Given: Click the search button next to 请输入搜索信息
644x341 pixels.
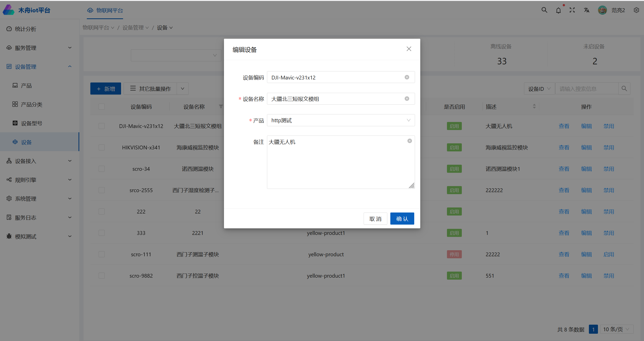Looking at the screenshot, I should click(624, 89).
